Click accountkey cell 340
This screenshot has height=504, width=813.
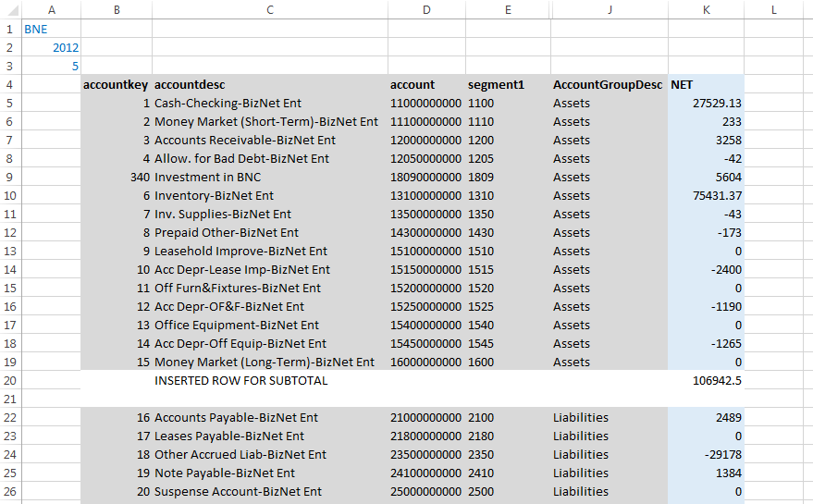pos(116,177)
